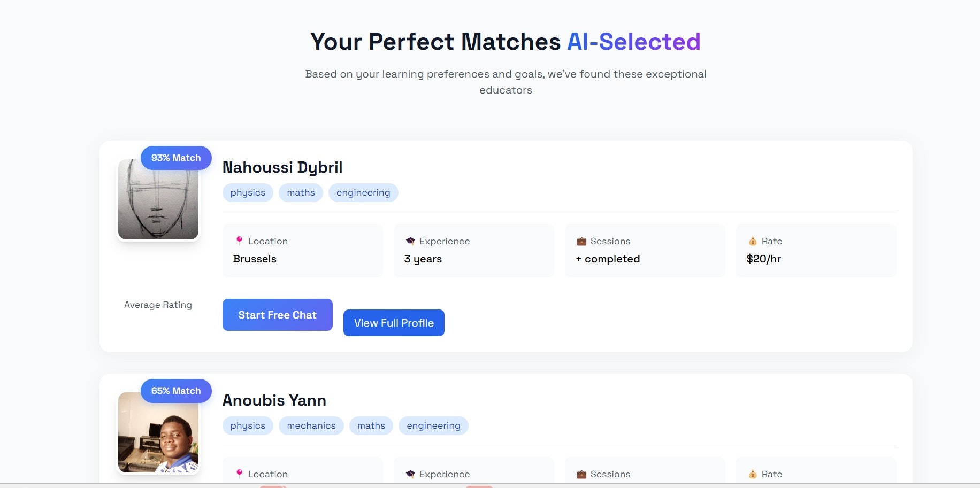The height and width of the screenshot is (488, 980).
Task: Click the Sessions briefcase icon in Anoubis Yann's card
Action: pyautogui.click(x=581, y=474)
